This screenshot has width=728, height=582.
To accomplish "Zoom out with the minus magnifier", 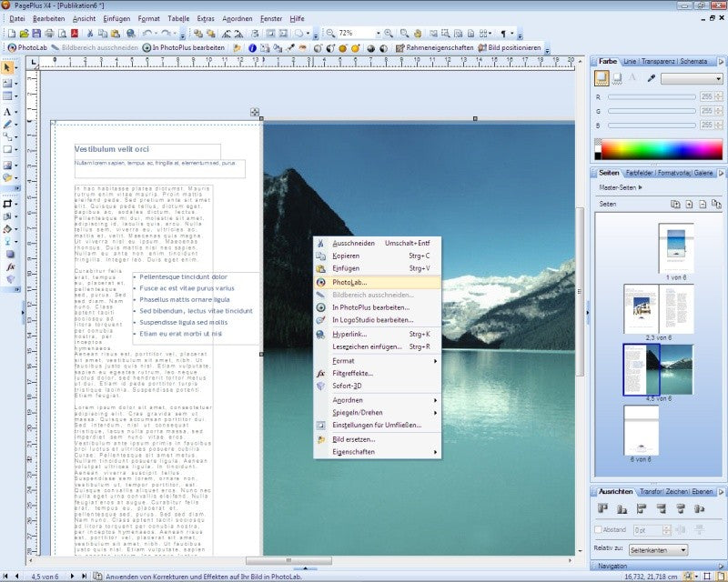I will click(x=330, y=34).
